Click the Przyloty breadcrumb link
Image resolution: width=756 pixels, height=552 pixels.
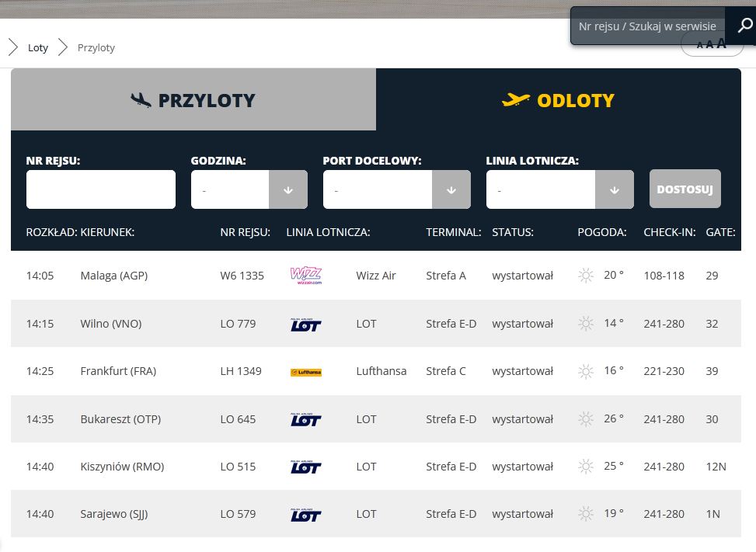point(96,47)
